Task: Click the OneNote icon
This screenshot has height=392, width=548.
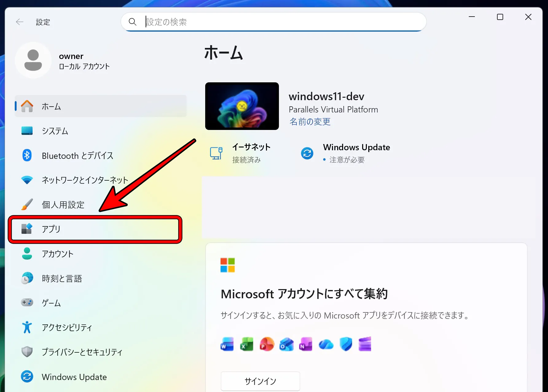Action: click(306, 344)
